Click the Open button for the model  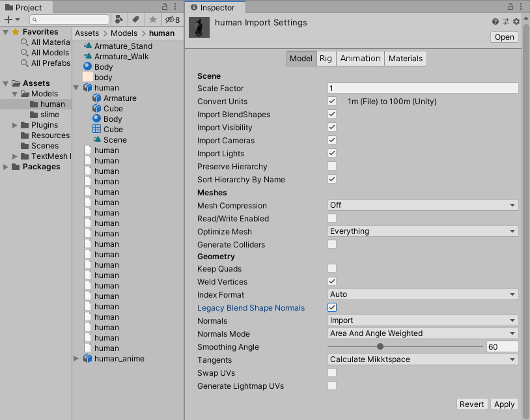[x=504, y=37]
